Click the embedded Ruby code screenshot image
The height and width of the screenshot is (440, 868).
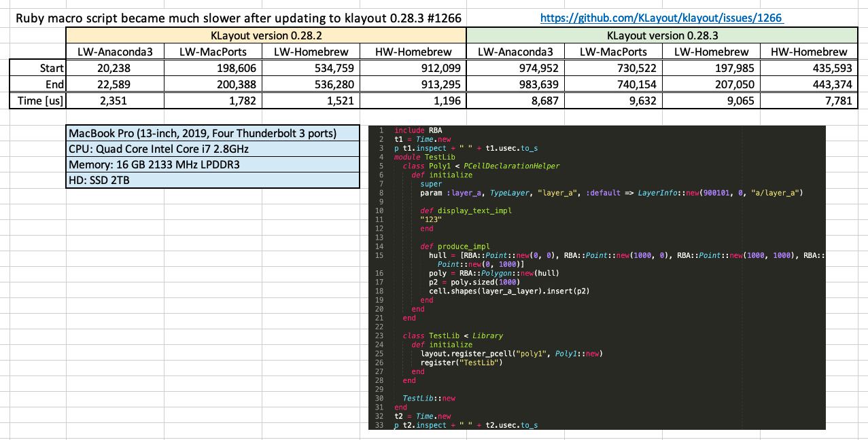point(598,278)
